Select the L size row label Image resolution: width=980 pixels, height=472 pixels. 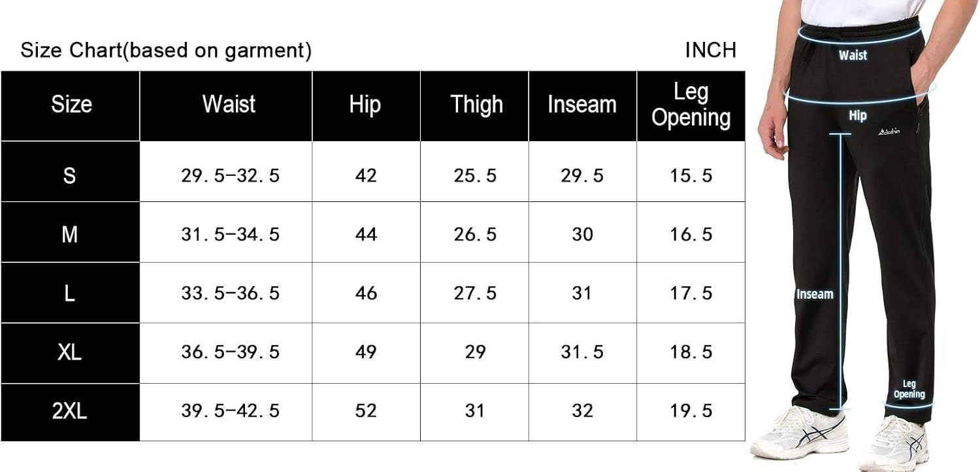pyautogui.click(x=69, y=293)
